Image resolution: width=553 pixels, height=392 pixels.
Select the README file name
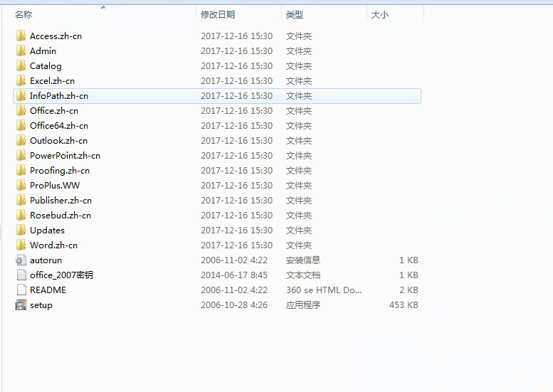coord(48,290)
